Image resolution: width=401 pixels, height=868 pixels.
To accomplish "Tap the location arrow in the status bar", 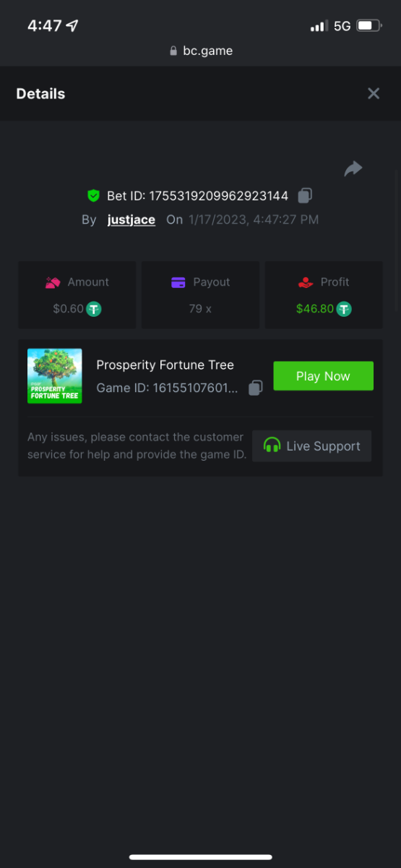I will [x=72, y=25].
